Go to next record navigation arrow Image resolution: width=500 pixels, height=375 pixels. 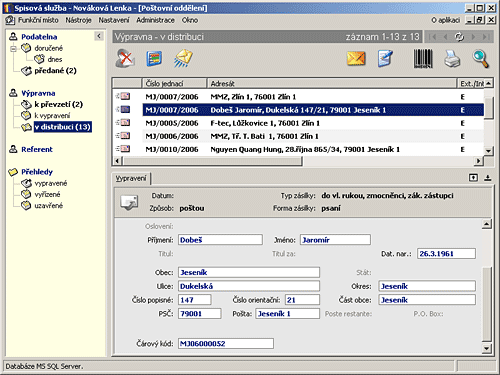pyautogui.click(x=473, y=37)
